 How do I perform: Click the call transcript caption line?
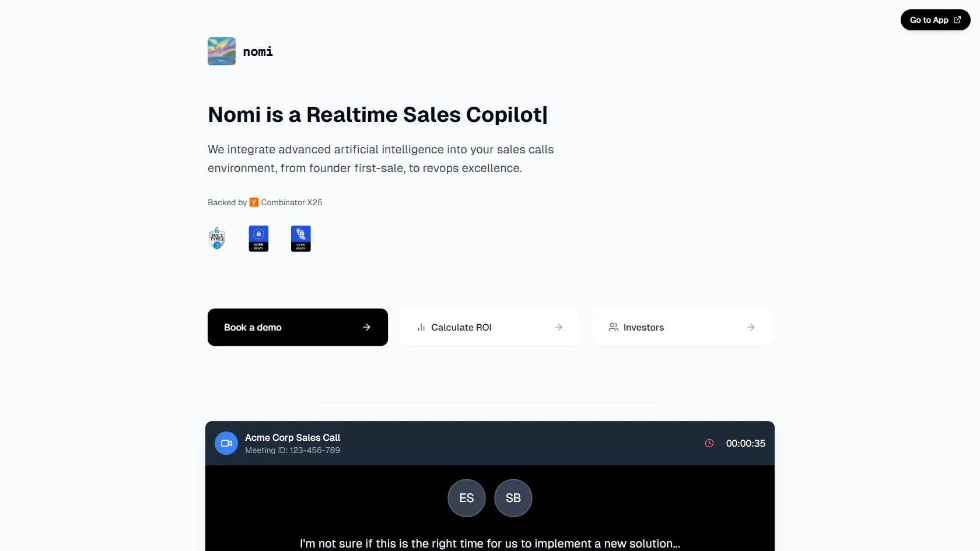click(490, 543)
